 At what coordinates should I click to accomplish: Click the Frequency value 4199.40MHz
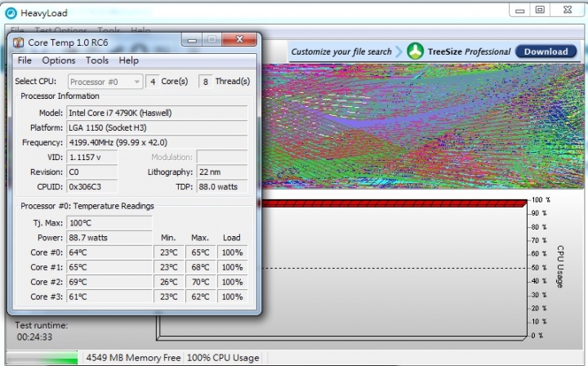tap(157, 142)
